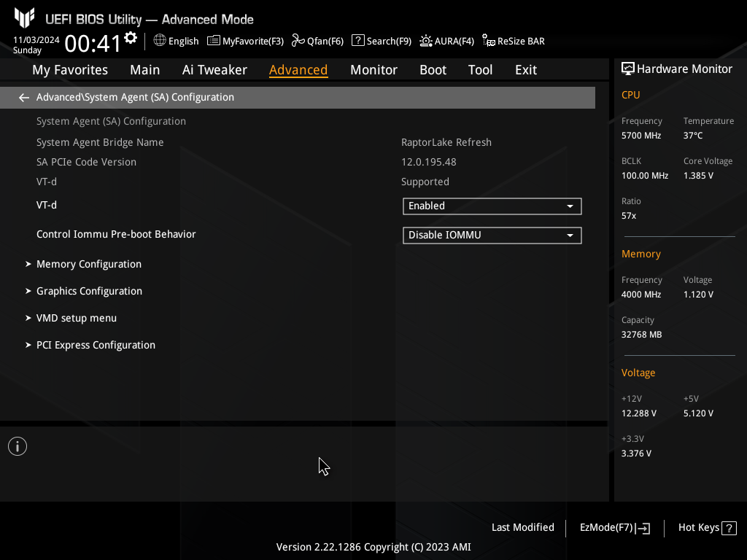Toggle ReSize BAR option
Viewport: 747px width, 560px height.
tap(513, 41)
